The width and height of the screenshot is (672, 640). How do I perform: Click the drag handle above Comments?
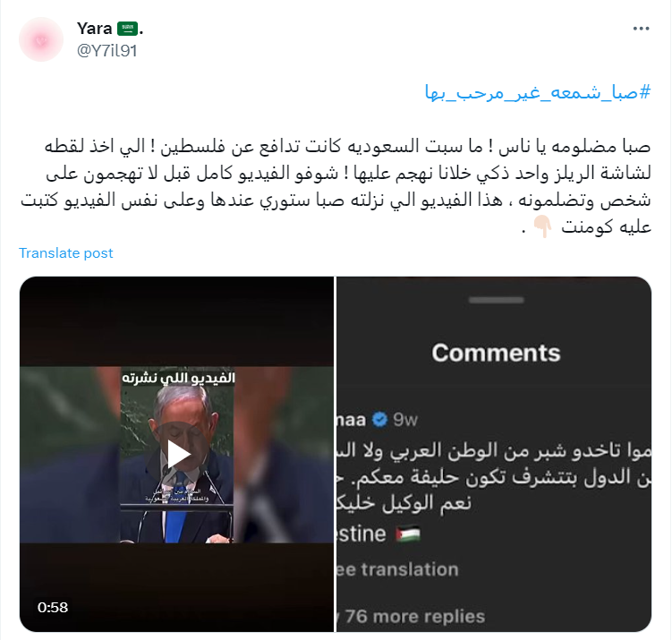tap(497, 300)
